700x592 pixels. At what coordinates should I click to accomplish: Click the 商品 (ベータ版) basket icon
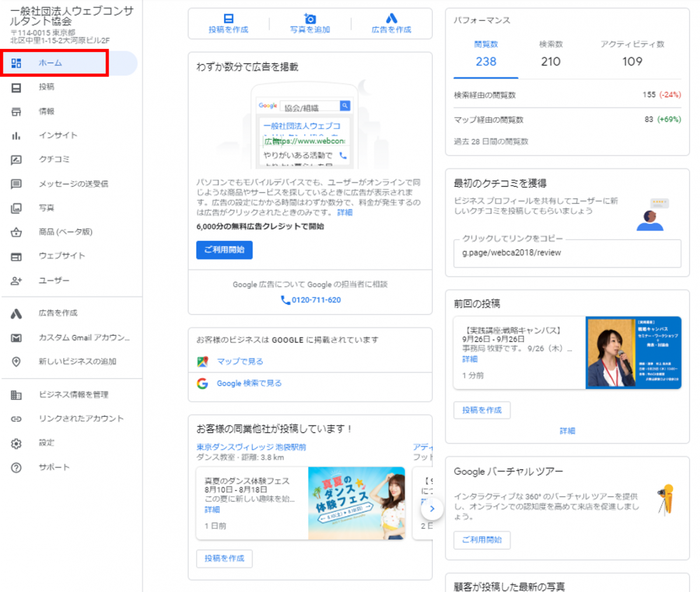tap(16, 232)
